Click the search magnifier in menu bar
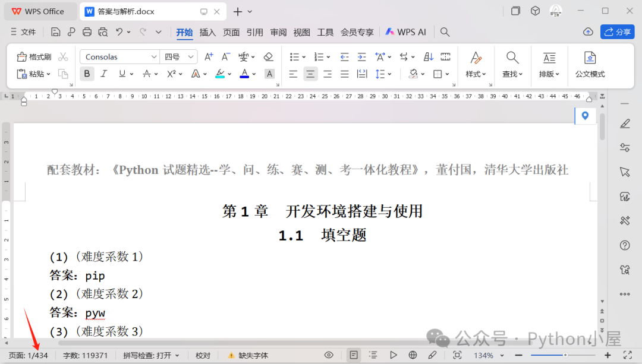 coord(445,32)
